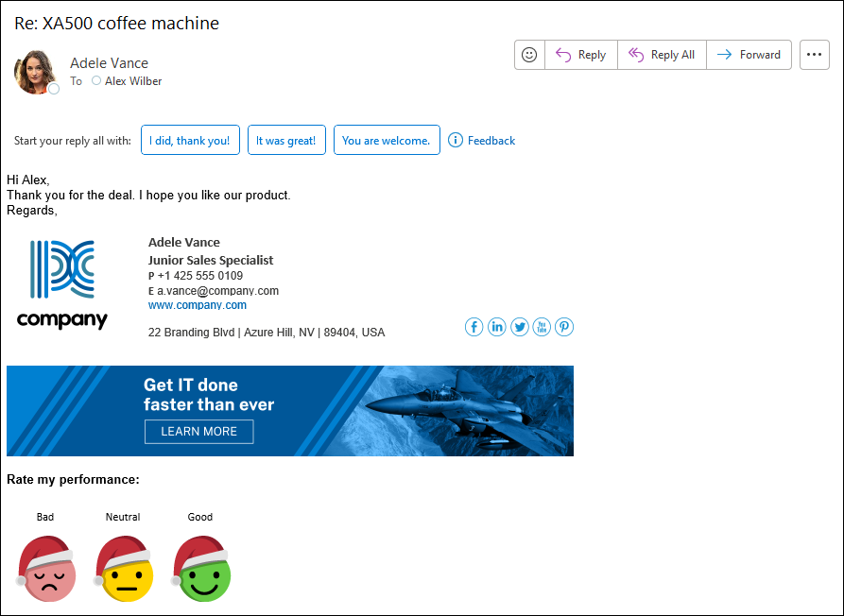Image resolution: width=844 pixels, height=616 pixels.
Task: Open the Twitter icon in the signature
Action: point(520,327)
